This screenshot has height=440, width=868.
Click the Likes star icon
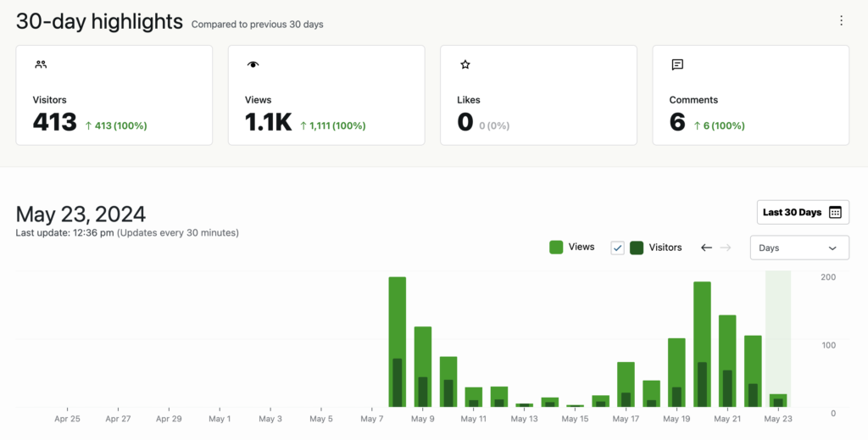pos(465,64)
